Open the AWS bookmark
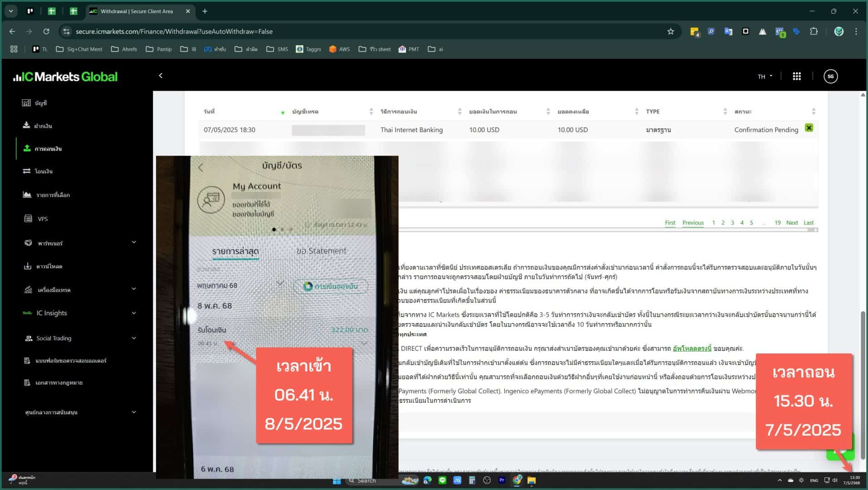The image size is (868, 490). pyautogui.click(x=339, y=49)
